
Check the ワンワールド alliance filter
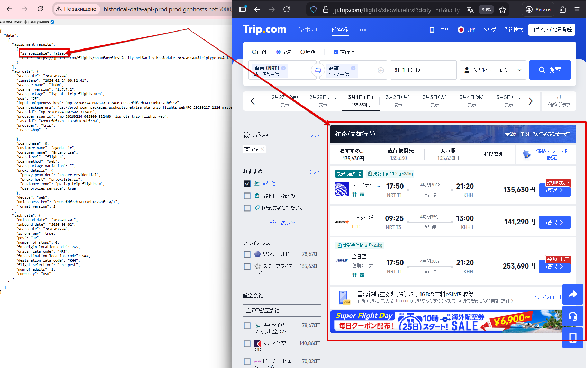pyautogui.click(x=247, y=254)
